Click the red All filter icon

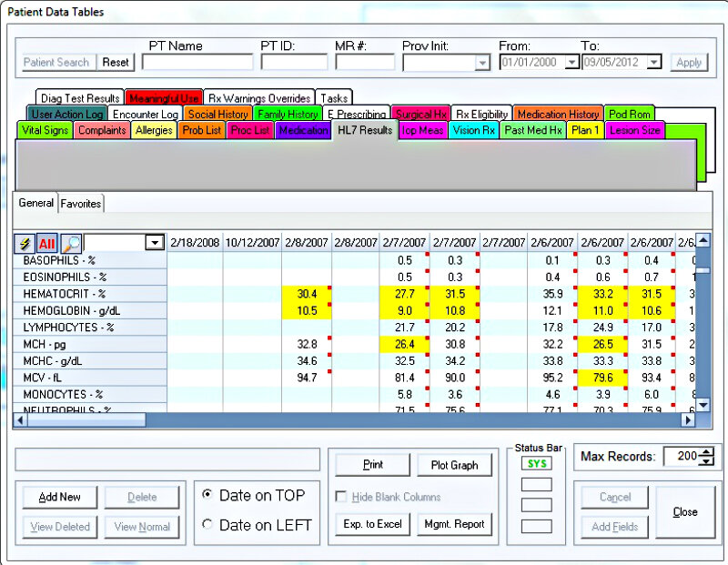coord(47,243)
